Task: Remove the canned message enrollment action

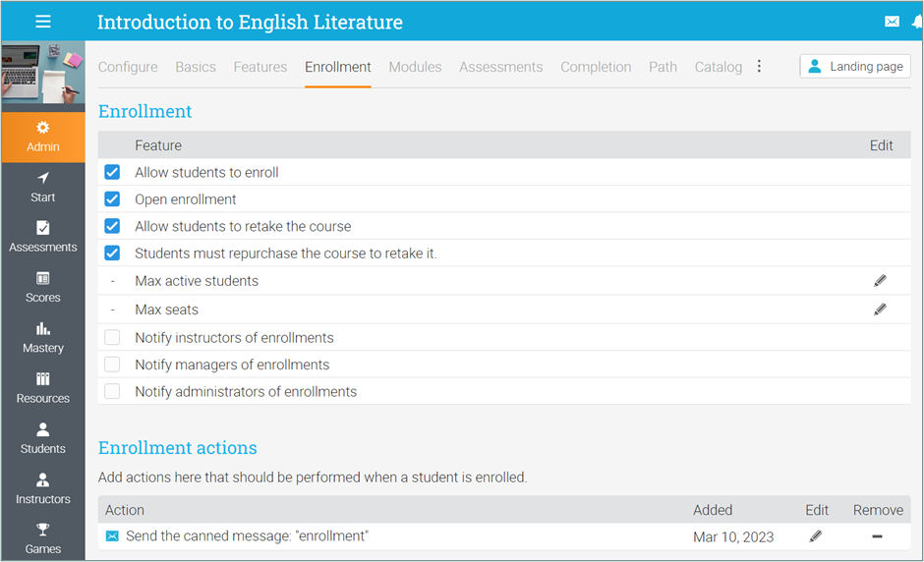Action: [877, 536]
